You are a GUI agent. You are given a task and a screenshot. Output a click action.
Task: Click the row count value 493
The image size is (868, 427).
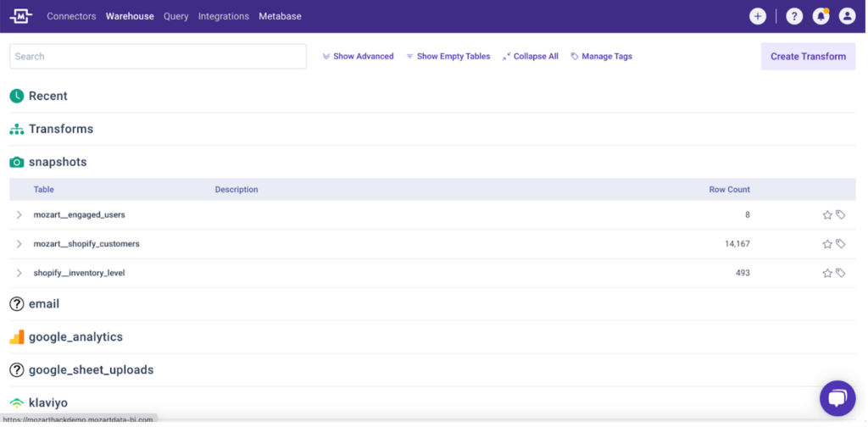743,273
